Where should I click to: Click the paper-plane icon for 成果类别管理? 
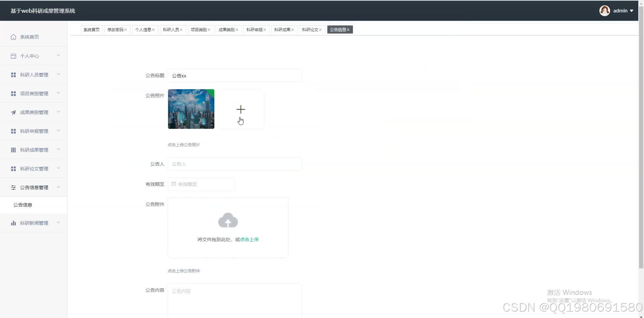(13, 112)
